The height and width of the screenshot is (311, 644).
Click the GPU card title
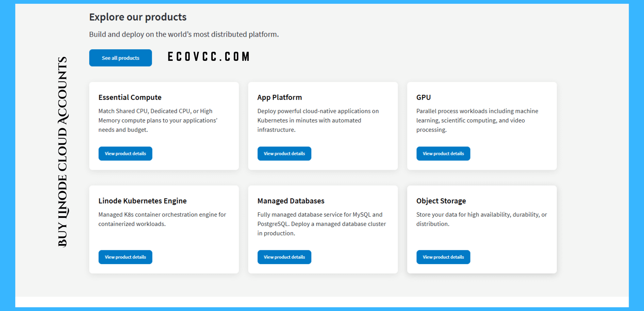pos(423,98)
